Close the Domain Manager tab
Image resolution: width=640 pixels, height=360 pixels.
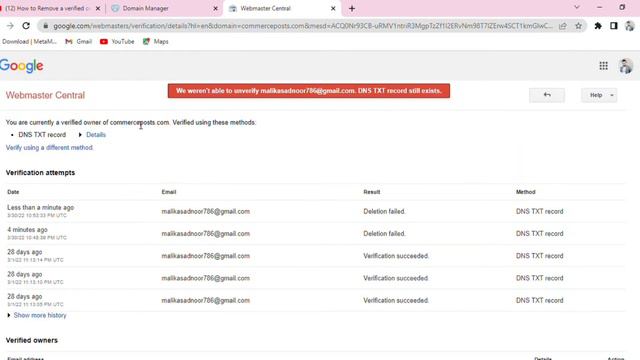pyautogui.click(x=216, y=8)
